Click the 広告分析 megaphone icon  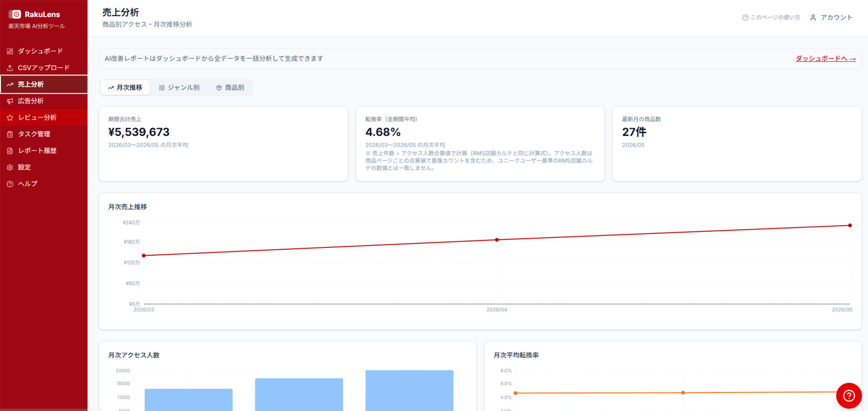coord(10,101)
